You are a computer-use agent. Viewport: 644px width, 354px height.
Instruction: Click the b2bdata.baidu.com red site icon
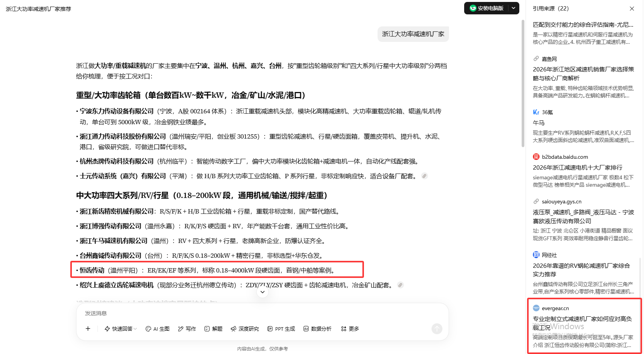[x=536, y=157]
